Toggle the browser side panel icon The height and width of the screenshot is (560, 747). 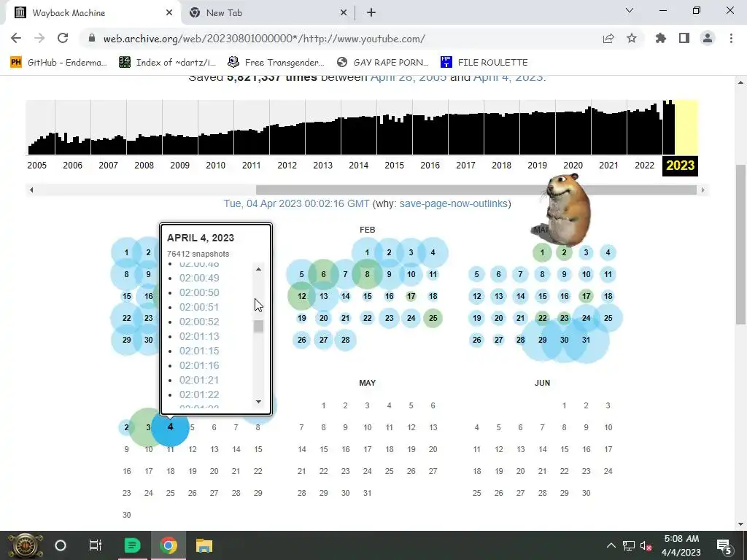pyautogui.click(x=684, y=38)
